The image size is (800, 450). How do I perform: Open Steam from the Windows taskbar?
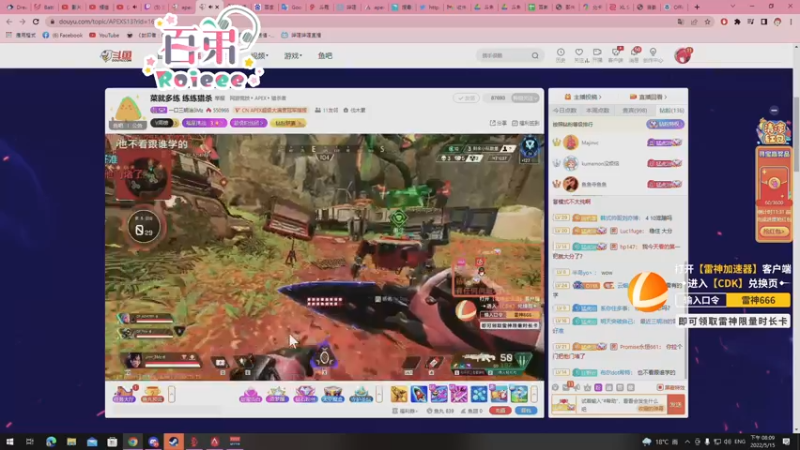click(173, 441)
